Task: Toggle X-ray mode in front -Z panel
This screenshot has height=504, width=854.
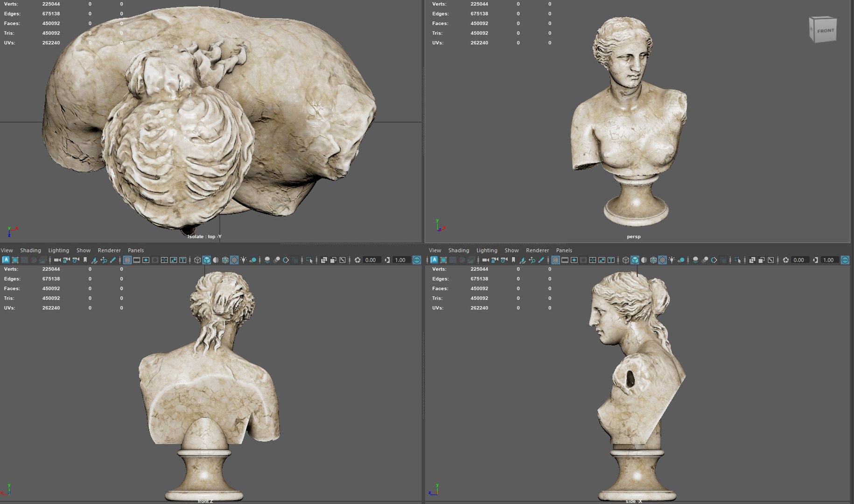Action: click(x=324, y=260)
